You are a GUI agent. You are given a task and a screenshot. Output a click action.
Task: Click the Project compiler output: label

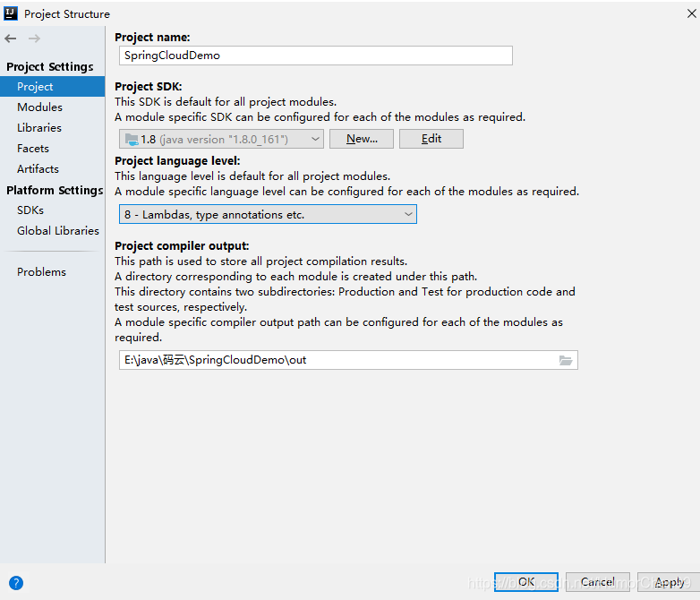tap(182, 246)
